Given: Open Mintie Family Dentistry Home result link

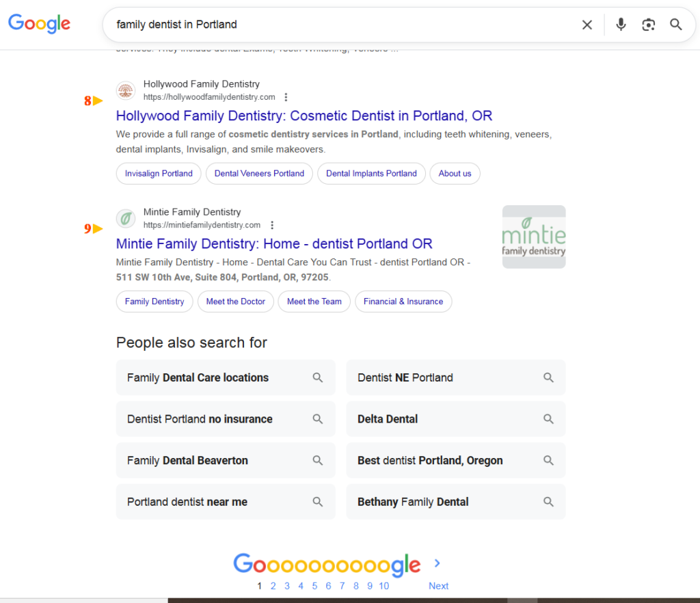Looking at the screenshot, I should point(274,243).
